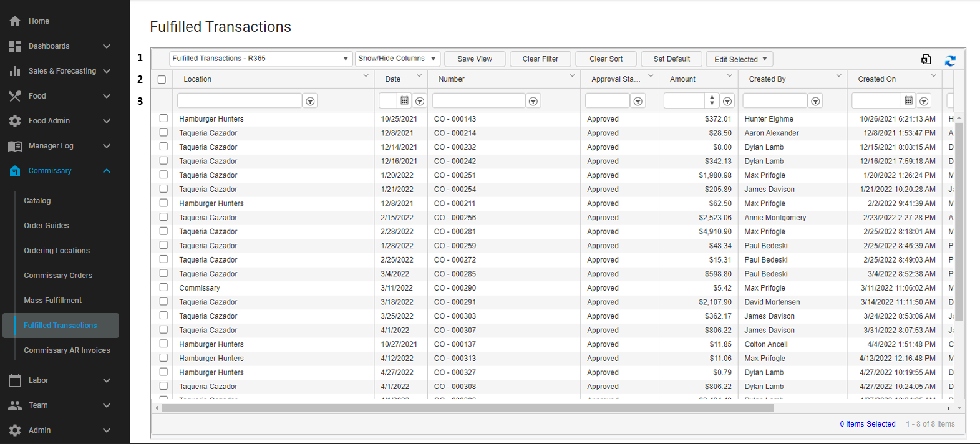This screenshot has width=980, height=444.
Task: Click the horizontal scrollbar of the grid
Action: pyautogui.click(x=468, y=408)
